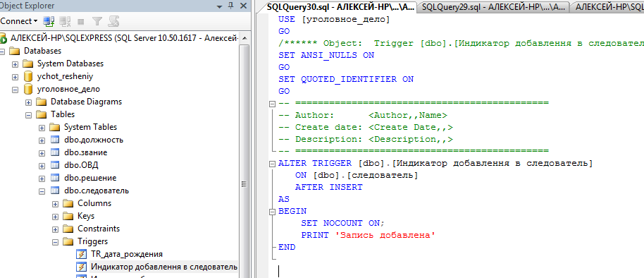
Task: Click the Database Diagrams folder icon
Action: 41,102
